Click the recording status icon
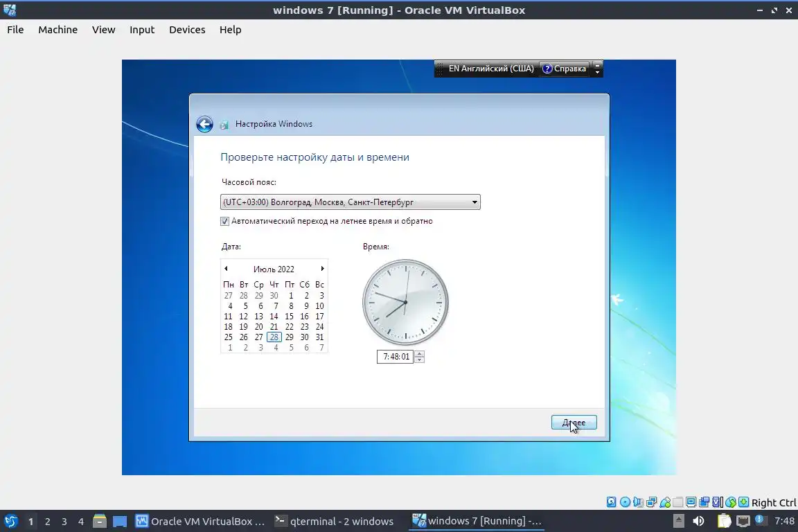798x532 pixels. [x=704, y=502]
